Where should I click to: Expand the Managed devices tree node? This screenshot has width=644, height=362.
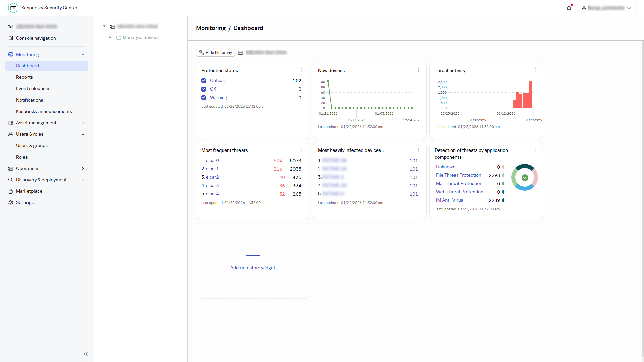(110, 37)
